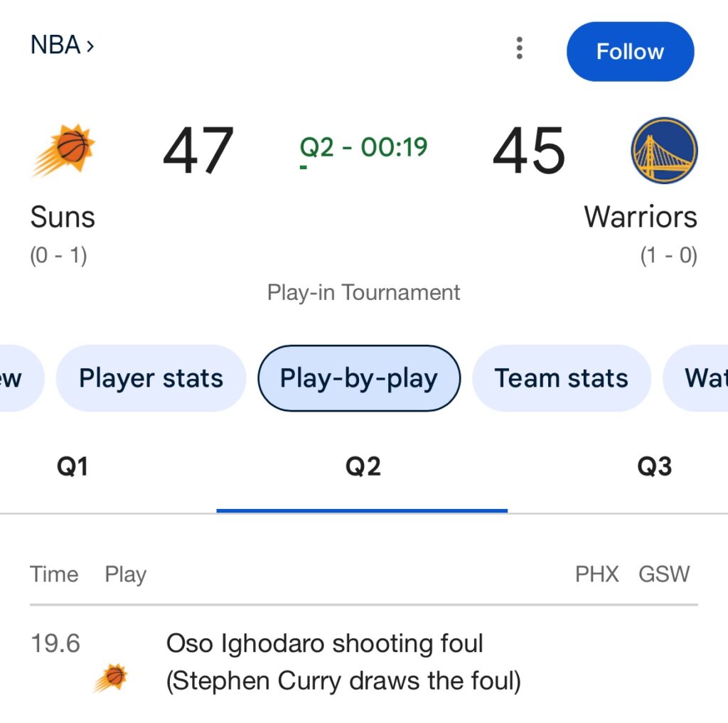Screen dimensions: 728x723
Task: Click the live Q2 - 00:19 game clock
Action: tap(363, 148)
